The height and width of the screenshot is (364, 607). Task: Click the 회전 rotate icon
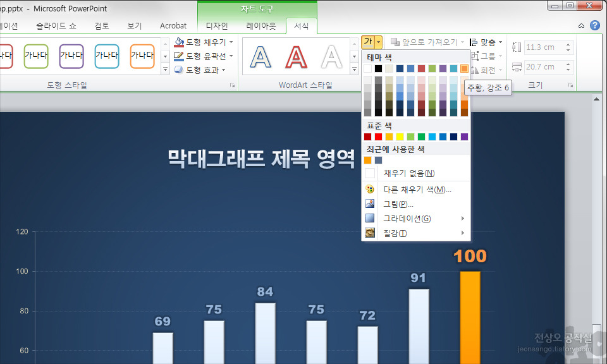475,70
